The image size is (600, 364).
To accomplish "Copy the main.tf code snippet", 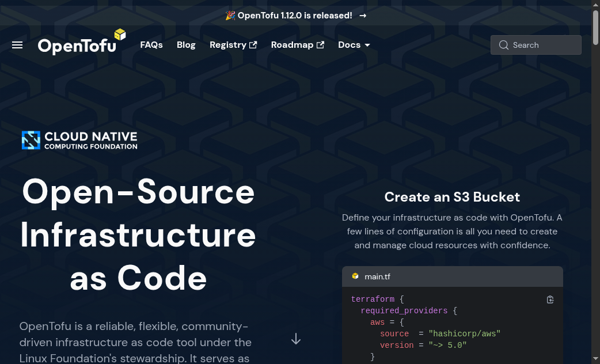I will tap(550, 299).
